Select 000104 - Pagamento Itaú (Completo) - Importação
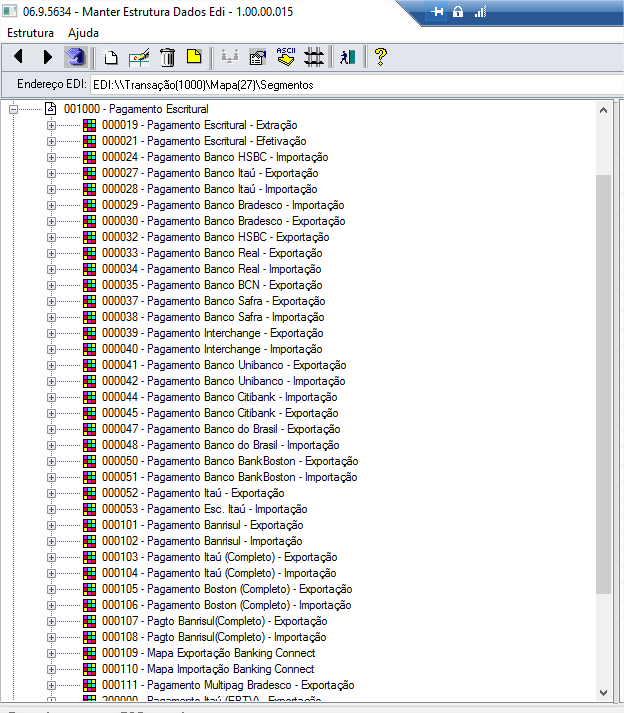 [219, 573]
